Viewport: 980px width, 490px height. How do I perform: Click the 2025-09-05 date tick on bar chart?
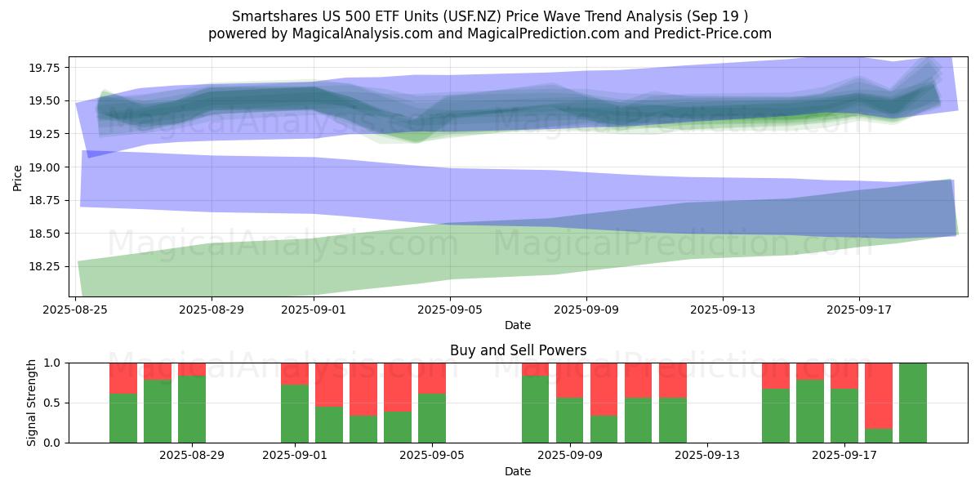pyautogui.click(x=432, y=456)
